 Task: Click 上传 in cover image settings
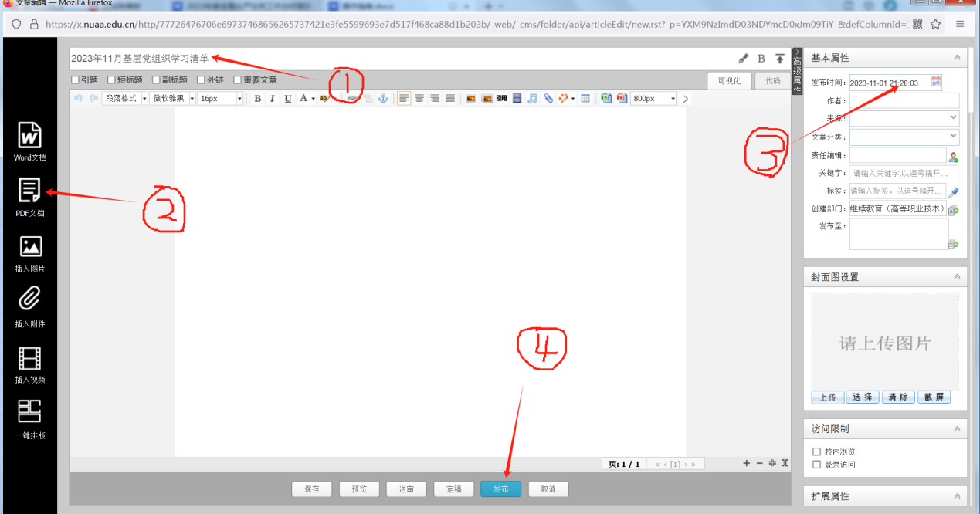coord(827,397)
